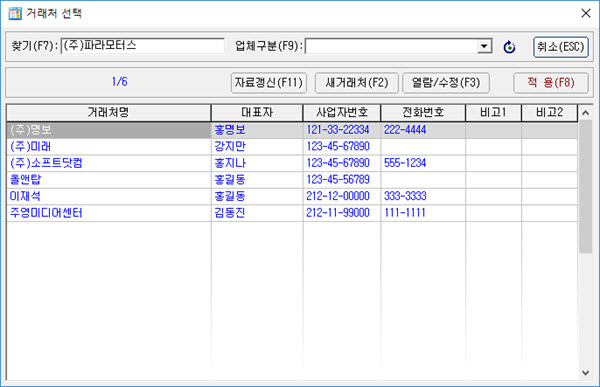Click the 1/6 record counter
600x387 pixels.
tap(119, 82)
